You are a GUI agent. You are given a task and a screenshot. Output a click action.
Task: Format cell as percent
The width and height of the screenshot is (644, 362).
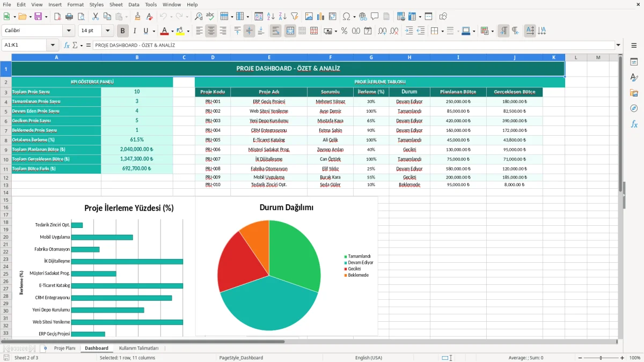point(344,31)
